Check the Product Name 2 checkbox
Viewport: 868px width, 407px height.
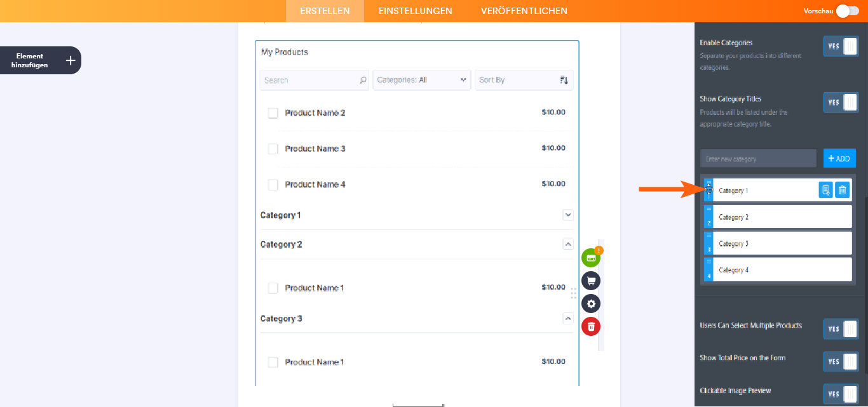click(273, 113)
